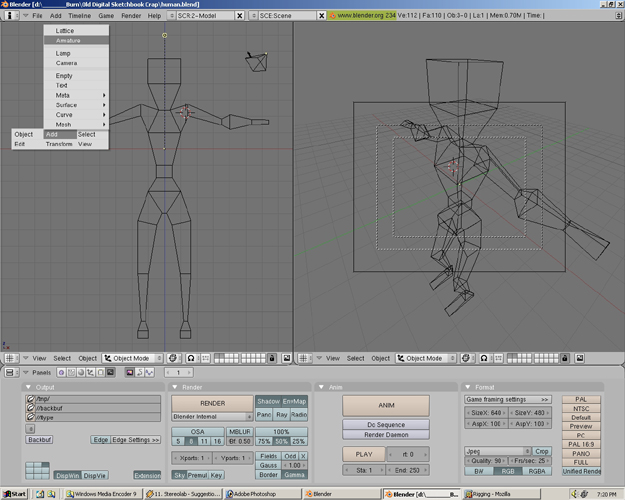Toggle the OSA oversampling button

(x=198, y=432)
